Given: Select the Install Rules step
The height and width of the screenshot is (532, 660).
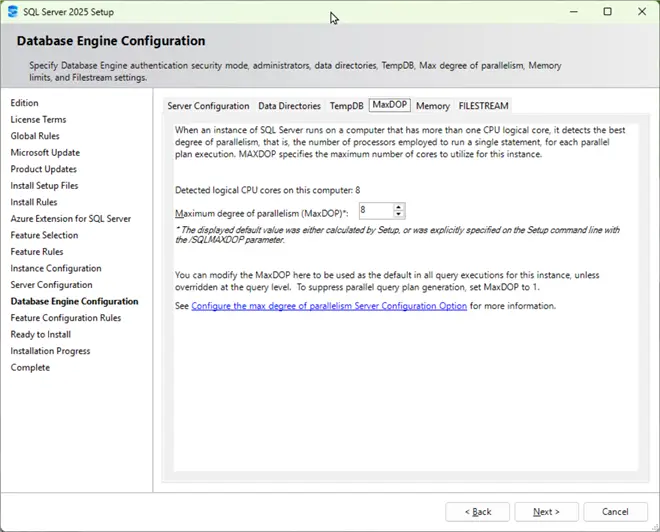Looking at the screenshot, I should point(34,202).
